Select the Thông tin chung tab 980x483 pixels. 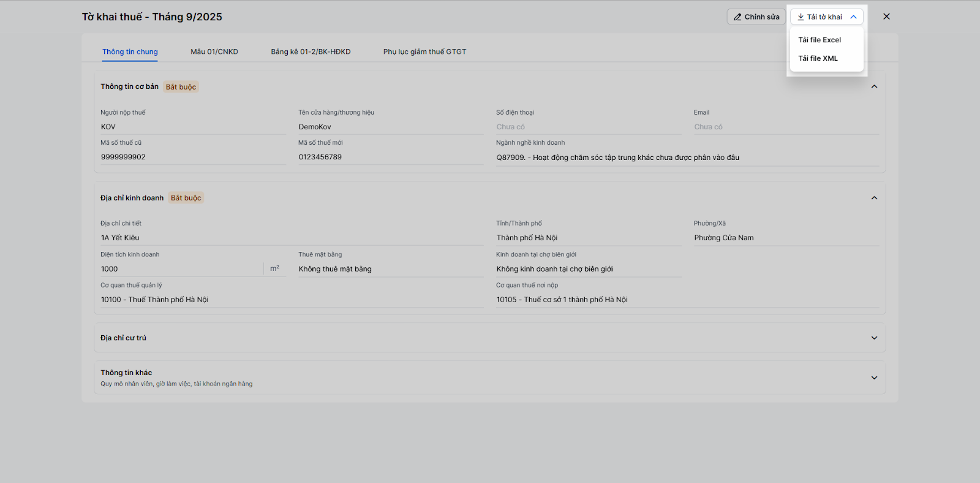coord(130,51)
